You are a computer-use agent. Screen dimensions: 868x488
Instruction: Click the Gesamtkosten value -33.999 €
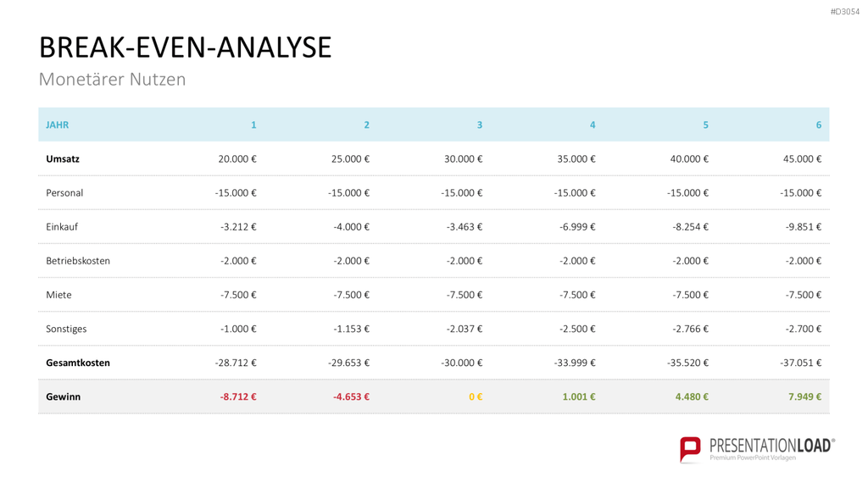pyautogui.click(x=575, y=363)
